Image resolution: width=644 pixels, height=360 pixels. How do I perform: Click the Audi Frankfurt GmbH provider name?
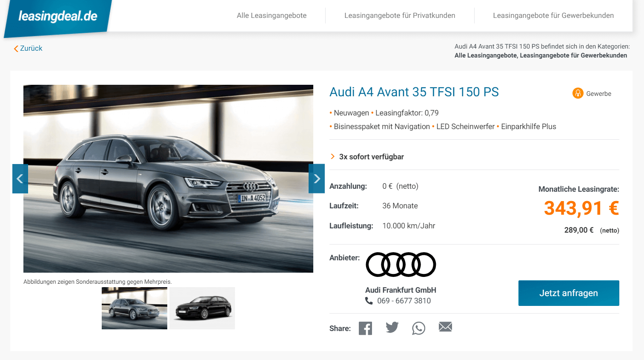[x=401, y=290]
